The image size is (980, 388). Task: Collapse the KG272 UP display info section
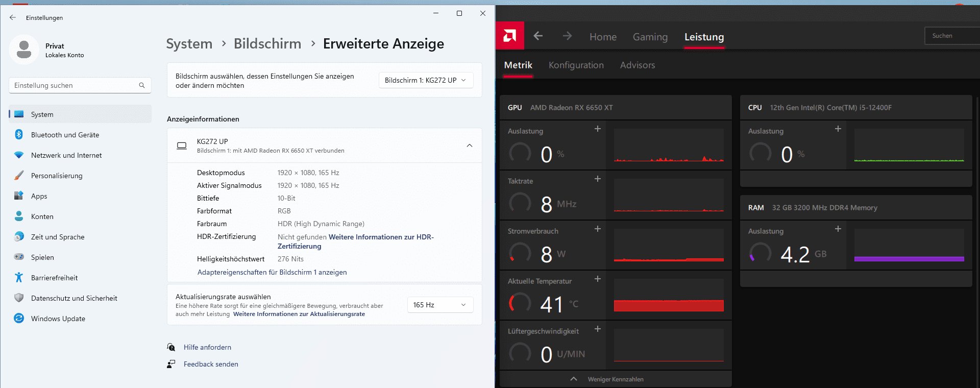[x=470, y=145]
